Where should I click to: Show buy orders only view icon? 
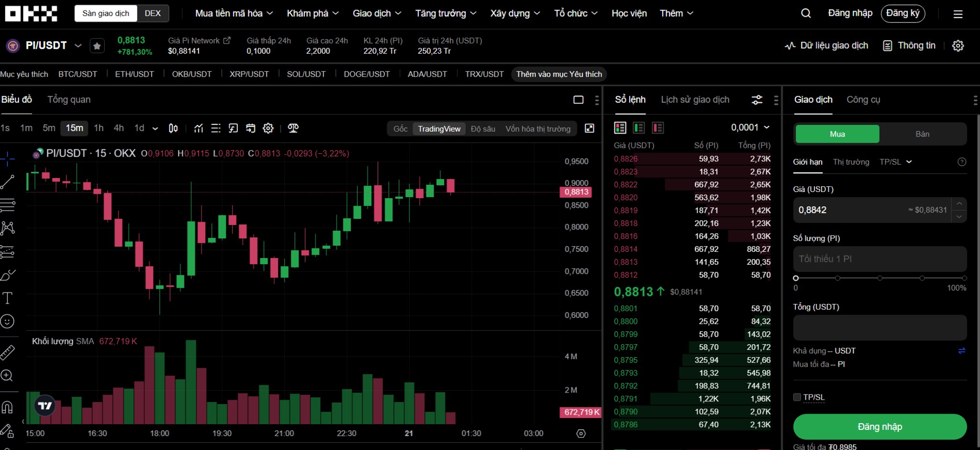[639, 128]
